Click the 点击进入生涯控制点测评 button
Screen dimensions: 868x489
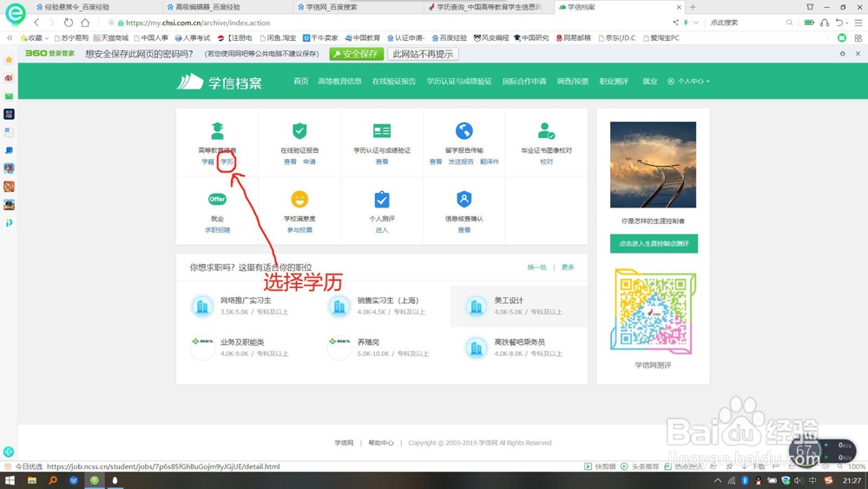pyautogui.click(x=654, y=244)
